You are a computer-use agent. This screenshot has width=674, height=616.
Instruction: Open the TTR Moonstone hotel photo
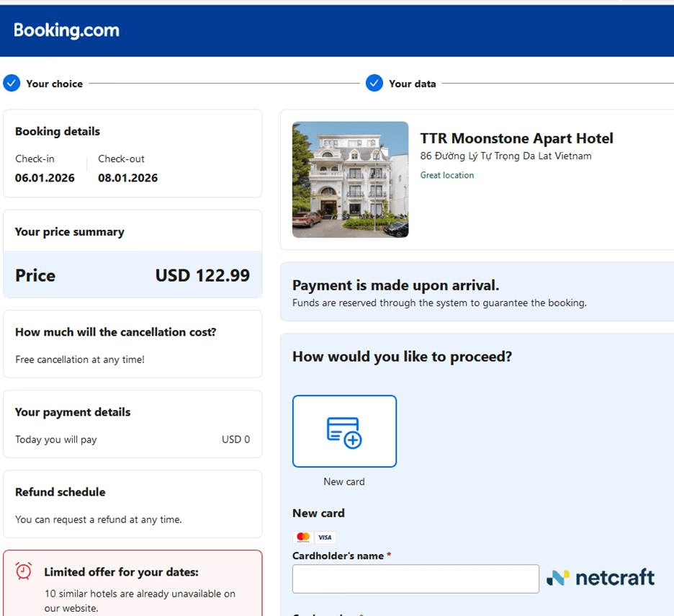click(350, 179)
